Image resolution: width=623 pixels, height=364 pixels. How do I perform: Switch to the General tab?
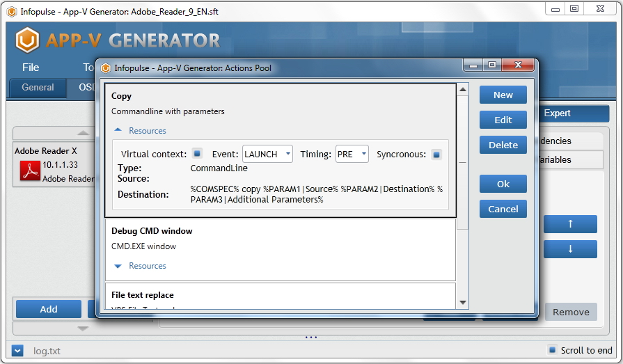38,88
